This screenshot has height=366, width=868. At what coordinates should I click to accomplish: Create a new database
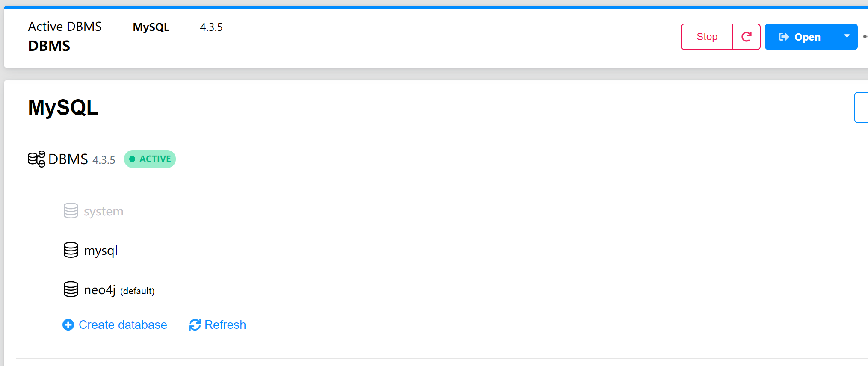(122, 325)
